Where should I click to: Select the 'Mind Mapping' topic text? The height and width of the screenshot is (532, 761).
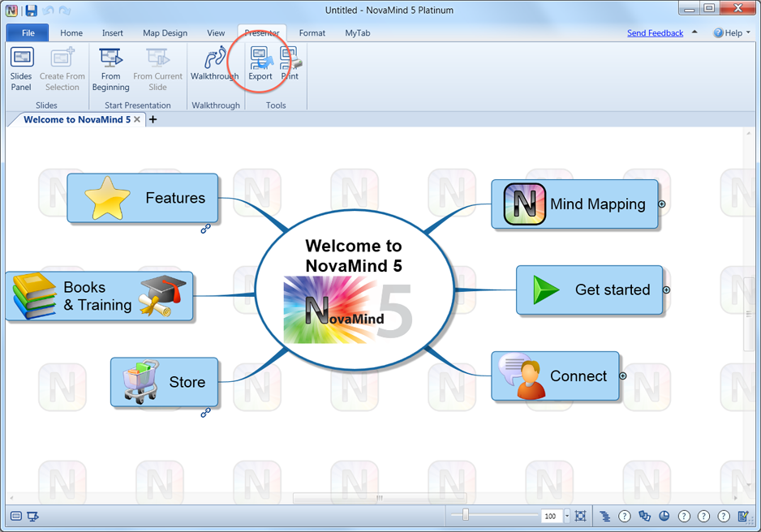click(x=597, y=204)
